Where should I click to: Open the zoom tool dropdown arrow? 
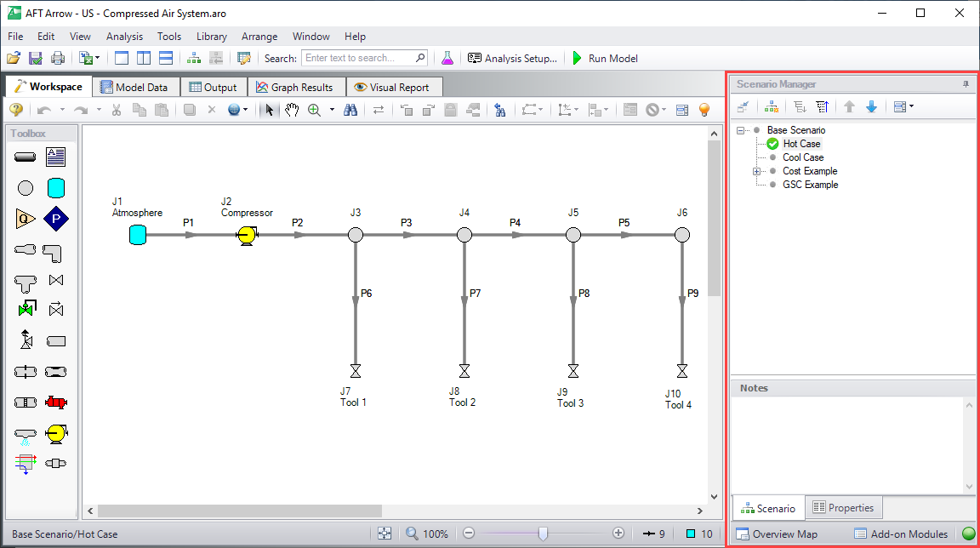(332, 110)
